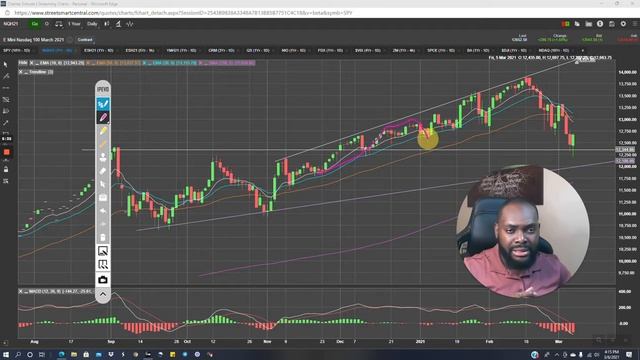Switch to the SPY chart tab

point(17,51)
